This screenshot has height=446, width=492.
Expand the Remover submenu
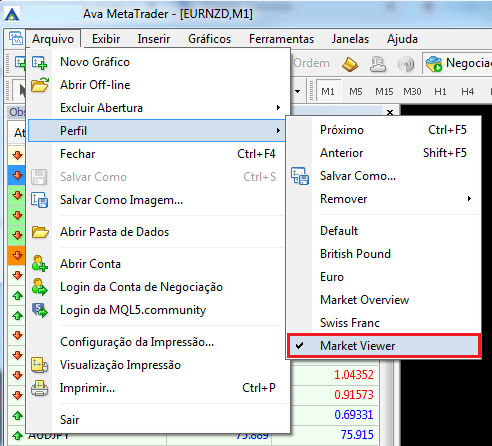click(x=383, y=199)
